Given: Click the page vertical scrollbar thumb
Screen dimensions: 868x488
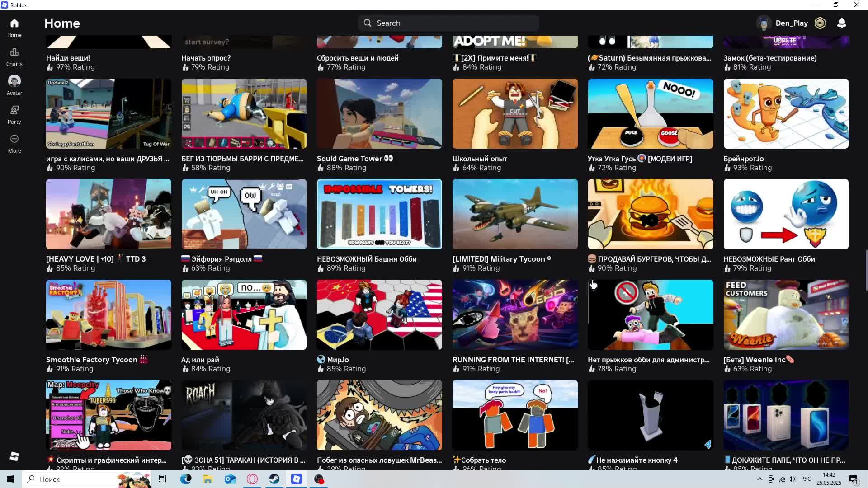Looking at the screenshot, I should pyautogui.click(x=866, y=270).
